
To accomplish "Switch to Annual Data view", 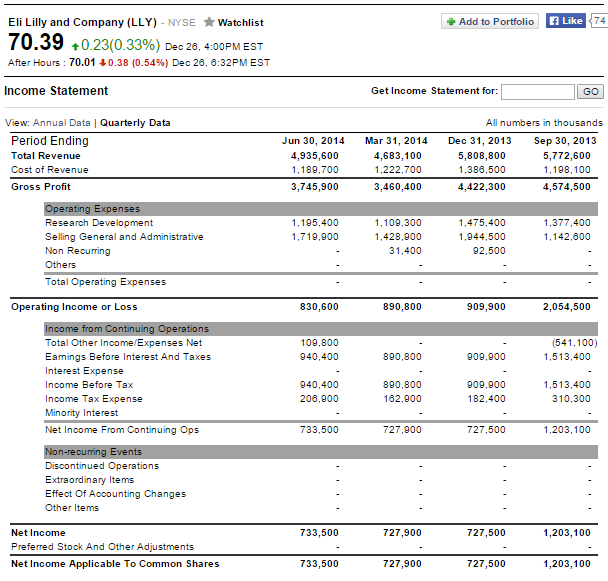I will pyautogui.click(x=66, y=123).
